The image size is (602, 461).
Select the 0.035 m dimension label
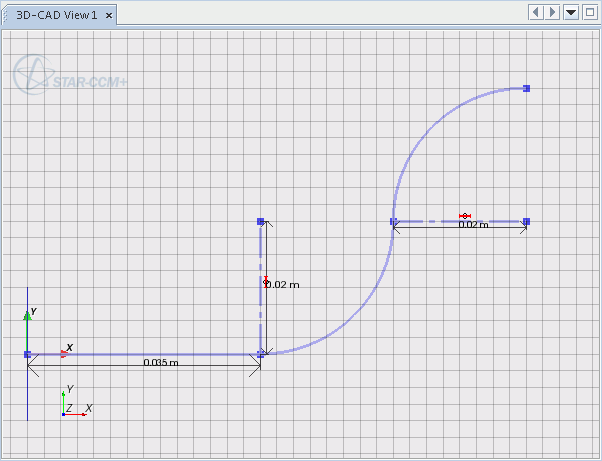coord(160,362)
